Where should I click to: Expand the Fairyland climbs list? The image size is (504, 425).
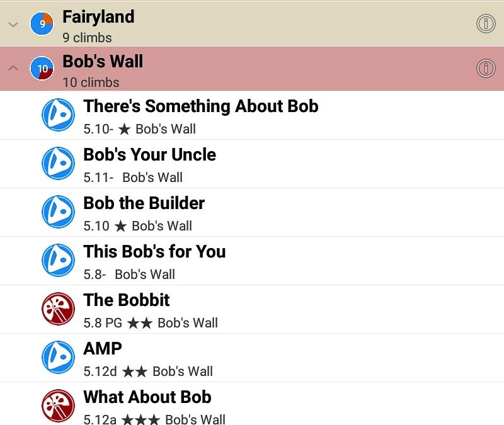point(13,25)
